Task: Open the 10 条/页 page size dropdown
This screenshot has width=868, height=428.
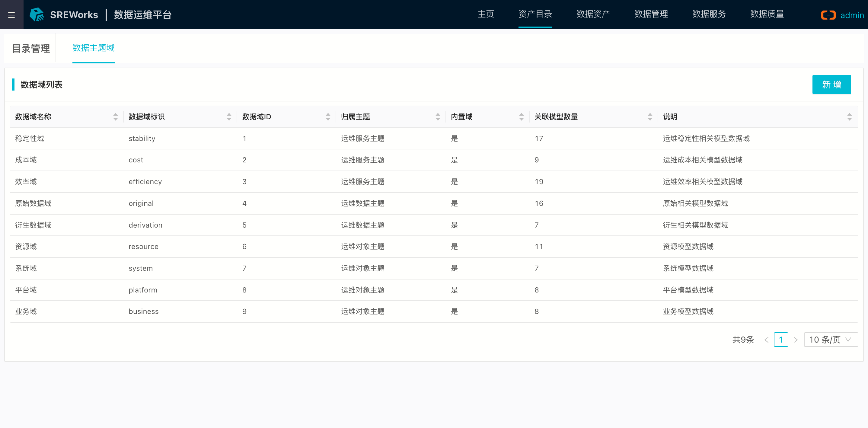Action: pyautogui.click(x=831, y=339)
